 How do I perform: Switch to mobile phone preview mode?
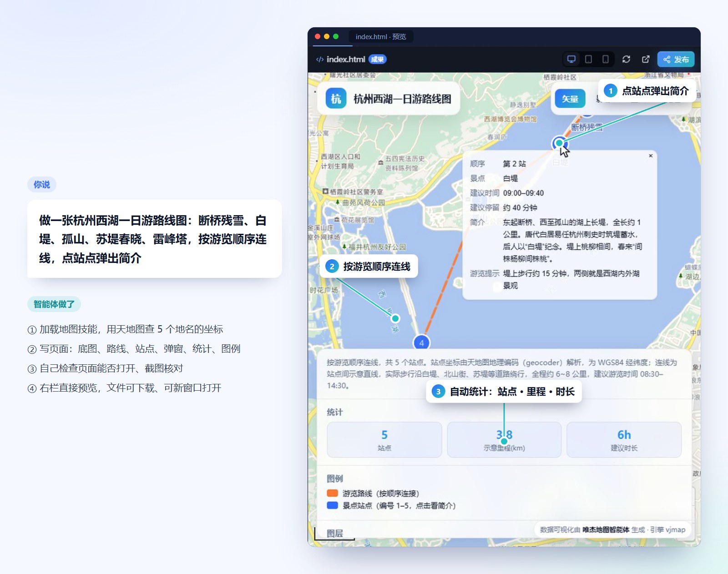[x=605, y=59]
